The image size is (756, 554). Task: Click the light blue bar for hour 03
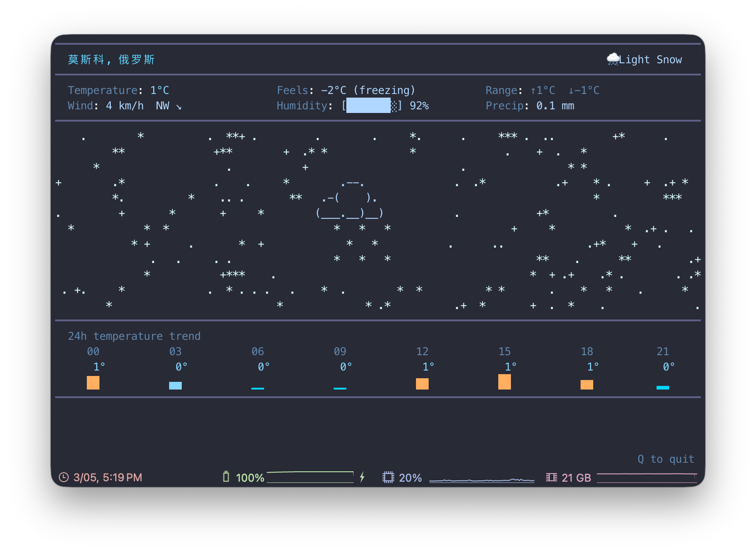click(x=175, y=385)
